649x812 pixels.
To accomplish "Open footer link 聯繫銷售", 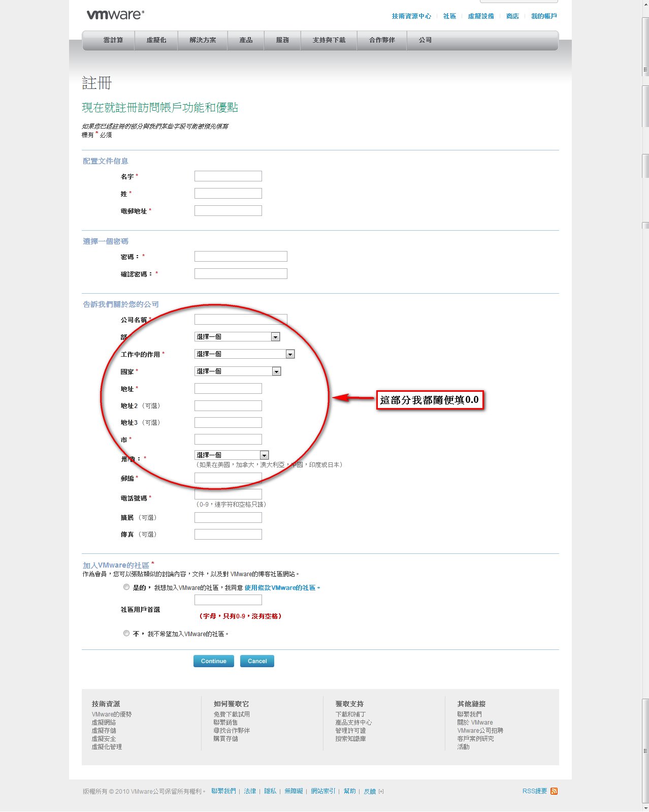I will tap(226, 723).
